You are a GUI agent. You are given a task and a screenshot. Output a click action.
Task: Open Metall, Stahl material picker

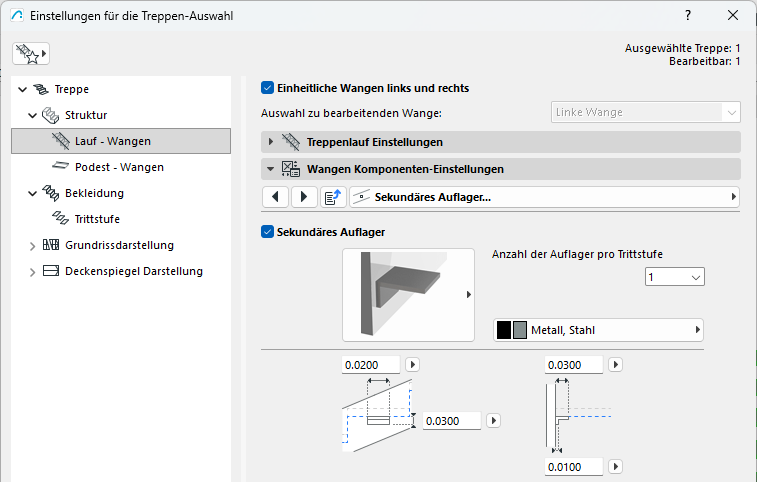(598, 330)
